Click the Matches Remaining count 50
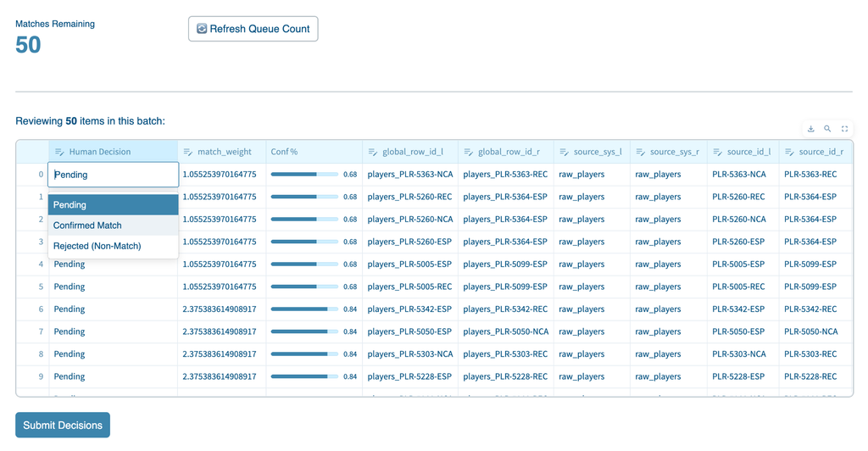The image size is (868, 451). (x=28, y=45)
